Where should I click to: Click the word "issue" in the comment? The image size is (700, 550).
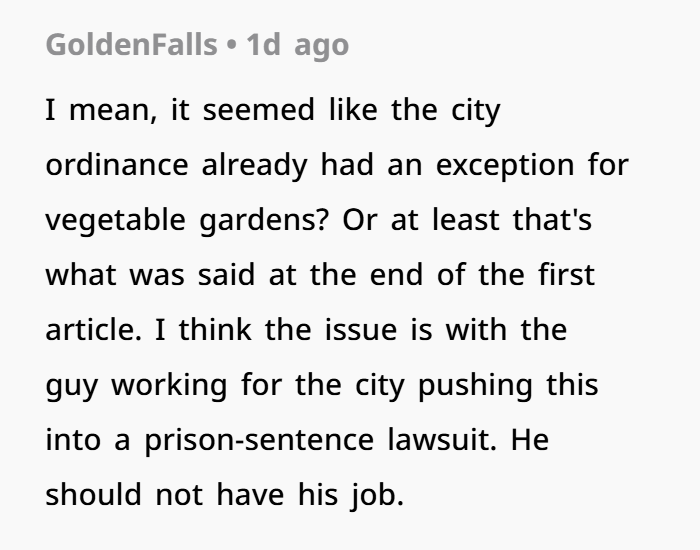tap(361, 330)
